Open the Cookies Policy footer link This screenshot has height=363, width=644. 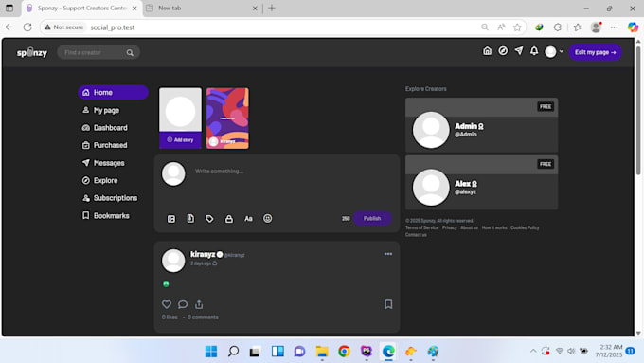point(525,227)
